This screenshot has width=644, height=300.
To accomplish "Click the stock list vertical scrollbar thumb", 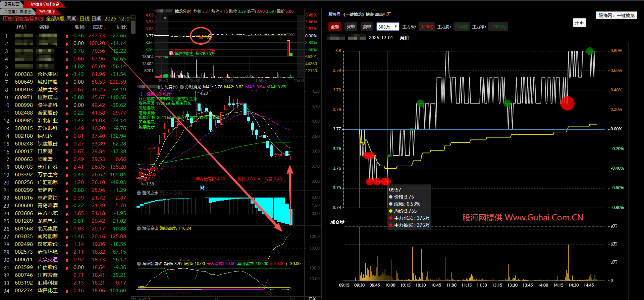I will [133, 27].
